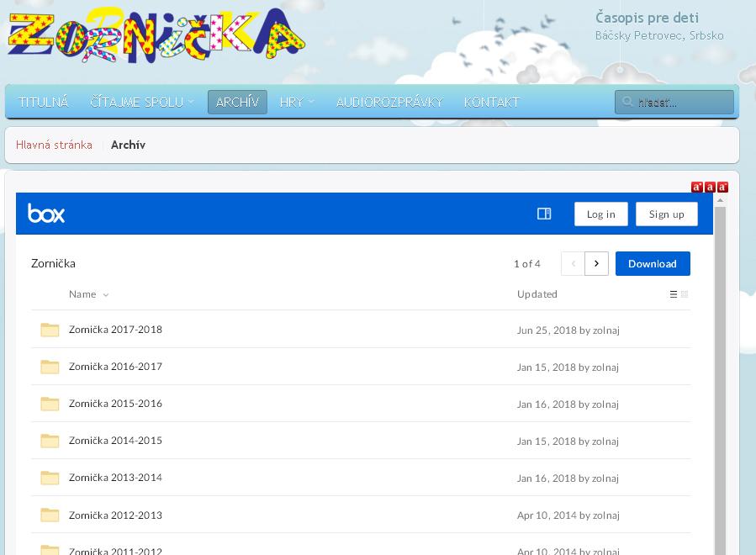Screen dimensions: 756x555
Task: Expand the HRY dropdown menu
Action: coord(296,102)
